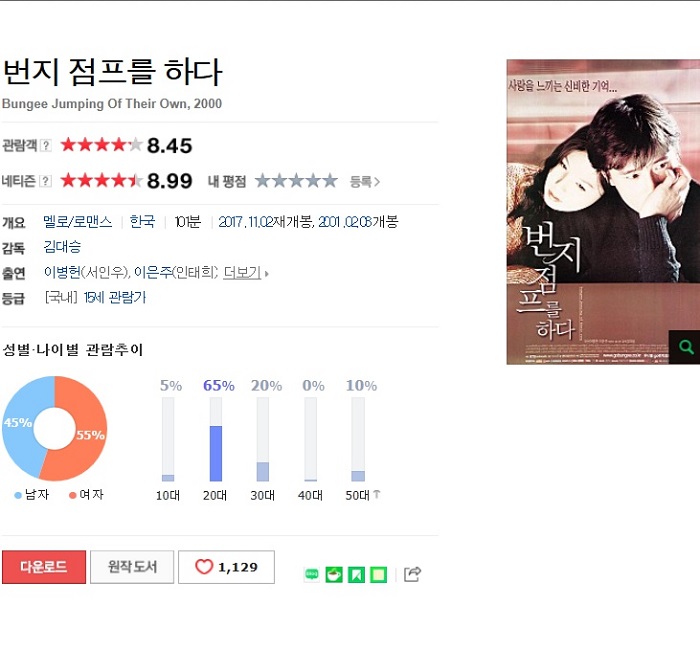The height and width of the screenshot is (649, 700).
Task: Open actor link 이병헌
Action: coord(62,272)
